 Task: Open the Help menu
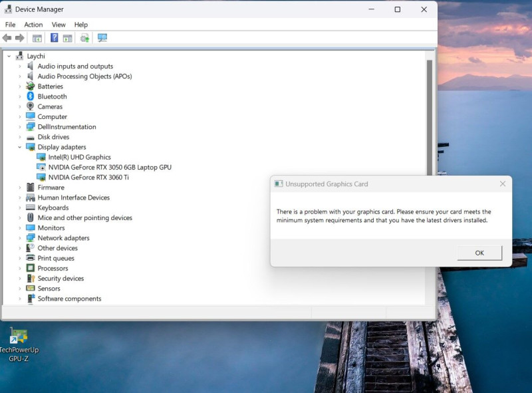click(x=80, y=25)
